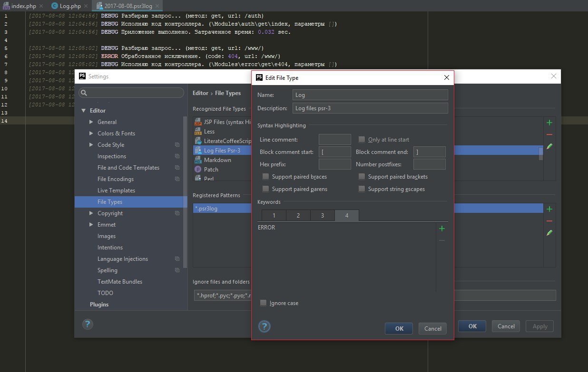Expand the General settings tree node
Screen dimensions: 588x372
tap(91, 122)
